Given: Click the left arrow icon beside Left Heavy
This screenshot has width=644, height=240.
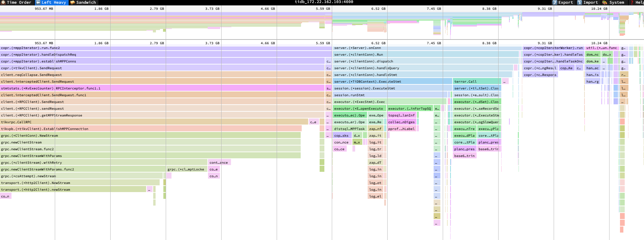Looking at the screenshot, I should point(38,2).
